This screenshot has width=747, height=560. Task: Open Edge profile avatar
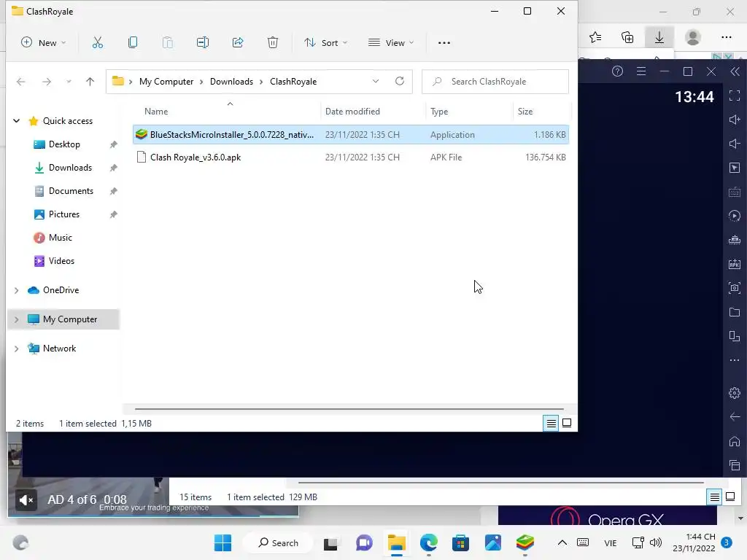tap(693, 37)
